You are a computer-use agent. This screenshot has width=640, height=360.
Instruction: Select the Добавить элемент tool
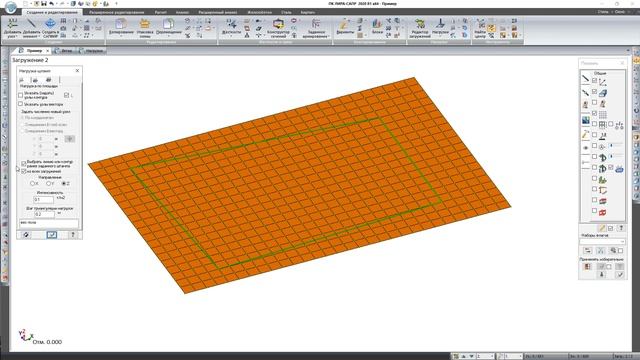(x=31, y=28)
